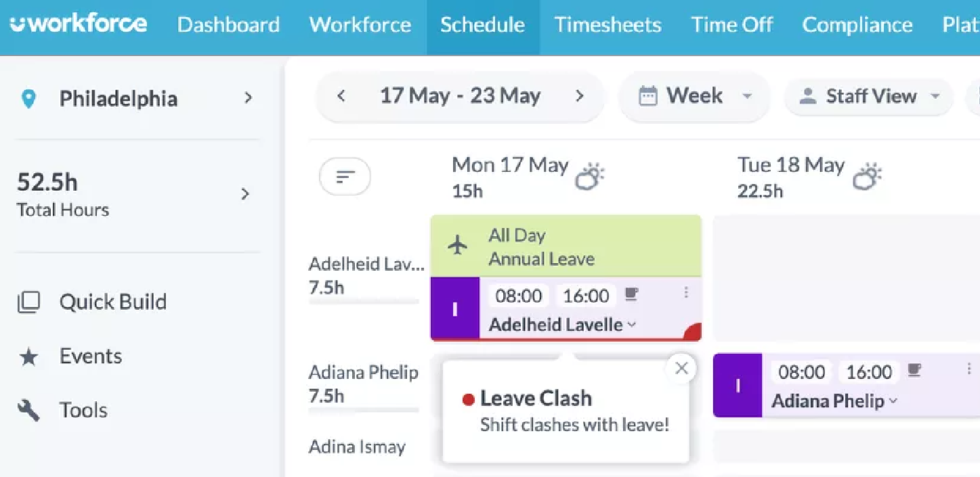Open the kebab menu on Adelheid's shift

(x=687, y=293)
